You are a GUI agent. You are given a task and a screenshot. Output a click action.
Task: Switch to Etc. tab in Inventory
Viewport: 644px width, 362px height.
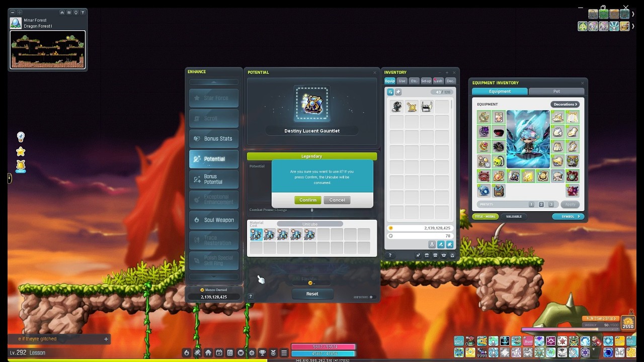click(414, 81)
